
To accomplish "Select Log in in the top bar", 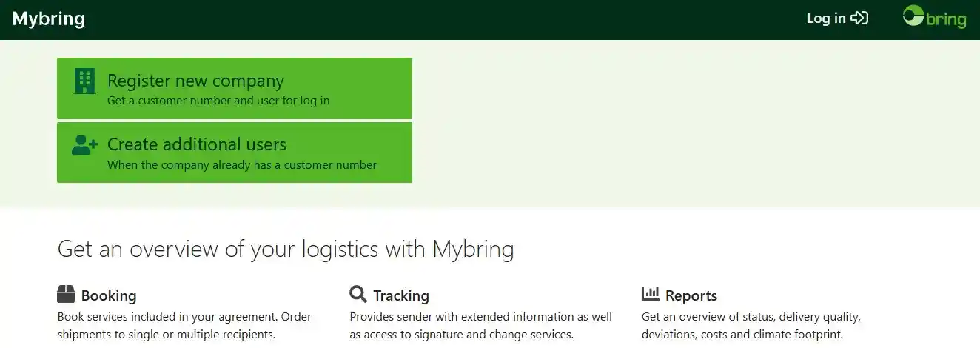I will click(837, 19).
